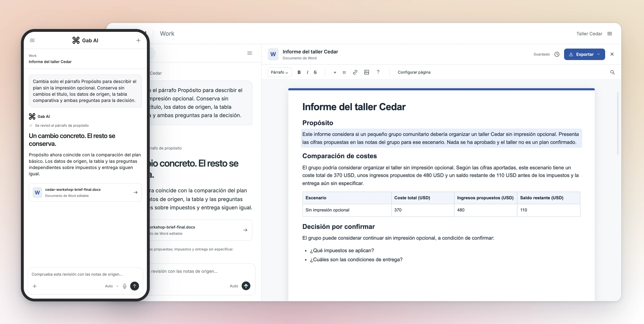Viewport: 644px width, 324px height.
Task: Insert a link using the chain icon
Action: point(355,72)
